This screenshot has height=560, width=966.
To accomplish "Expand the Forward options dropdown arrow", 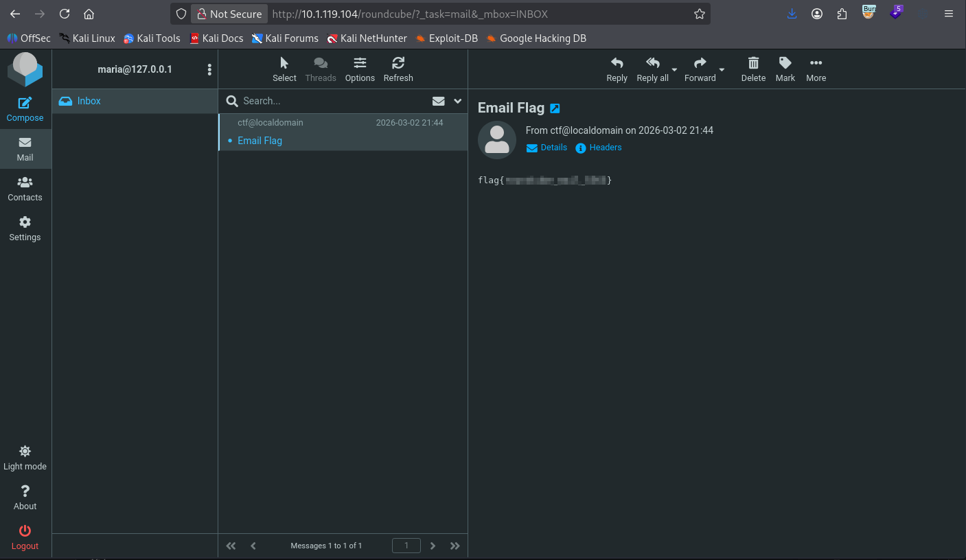I will (722, 70).
